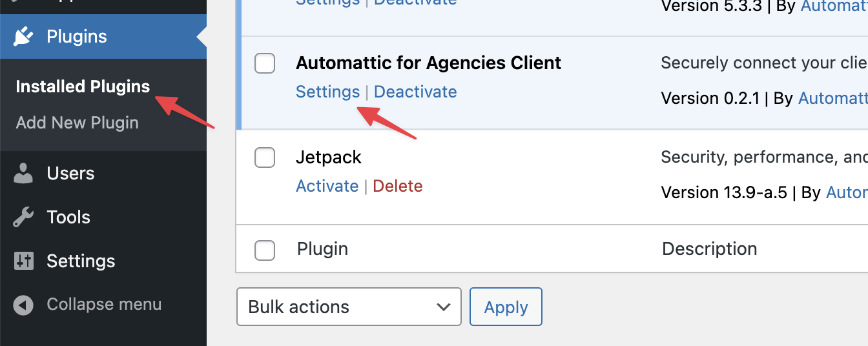The image size is (868, 346).
Task: Click the Settings sliders icon in sidebar
Action: [23, 261]
